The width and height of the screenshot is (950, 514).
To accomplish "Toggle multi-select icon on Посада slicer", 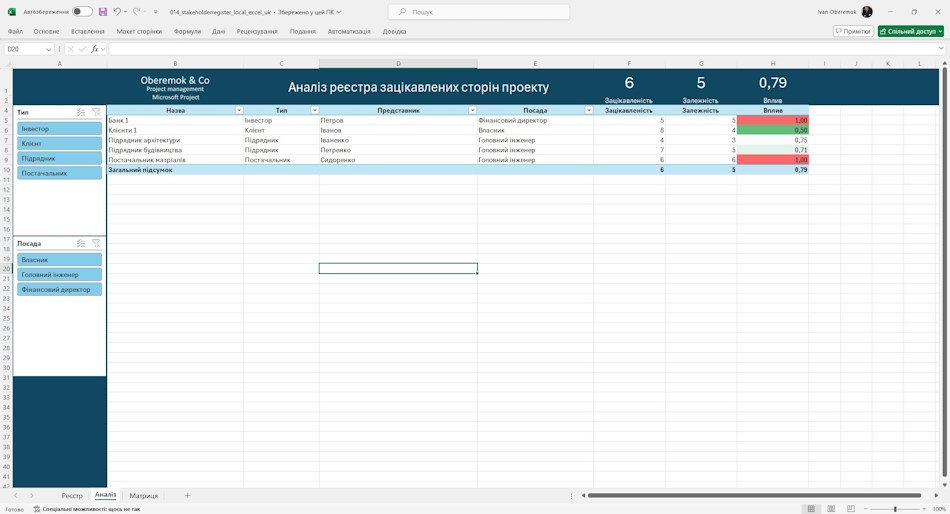I will [x=81, y=243].
